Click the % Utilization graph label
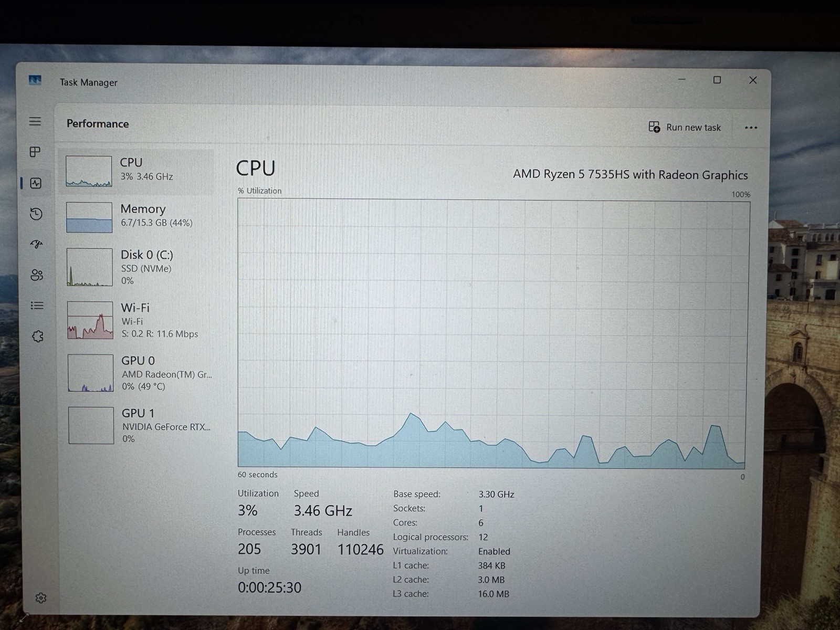 pyautogui.click(x=259, y=191)
